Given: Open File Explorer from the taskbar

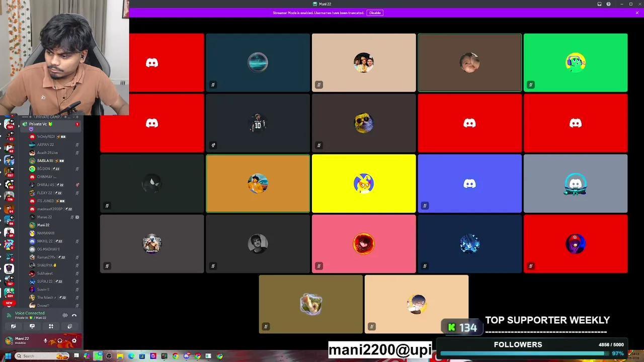Looking at the screenshot, I should pyautogui.click(x=120, y=356).
